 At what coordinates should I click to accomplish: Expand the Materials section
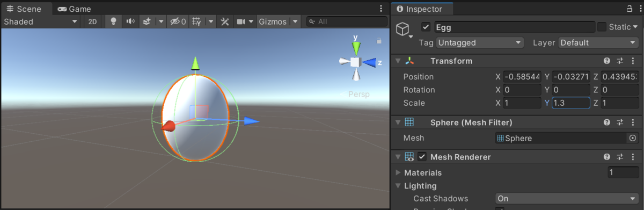tap(398, 172)
